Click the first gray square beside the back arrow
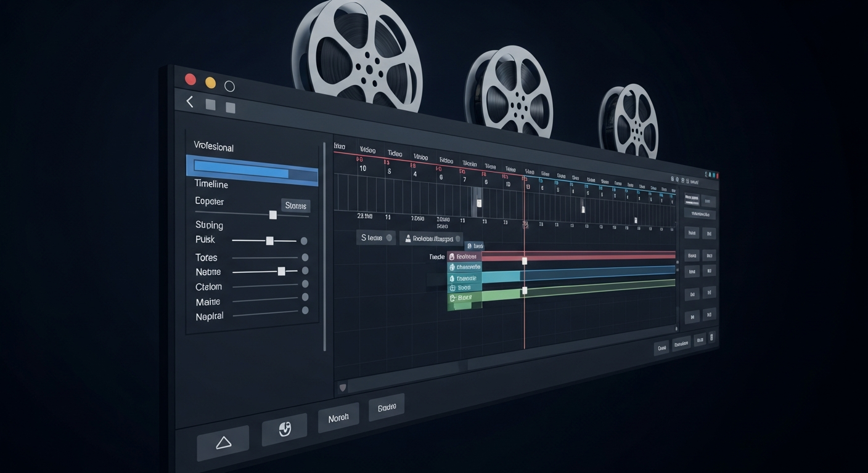This screenshot has height=473, width=868. pos(210,105)
